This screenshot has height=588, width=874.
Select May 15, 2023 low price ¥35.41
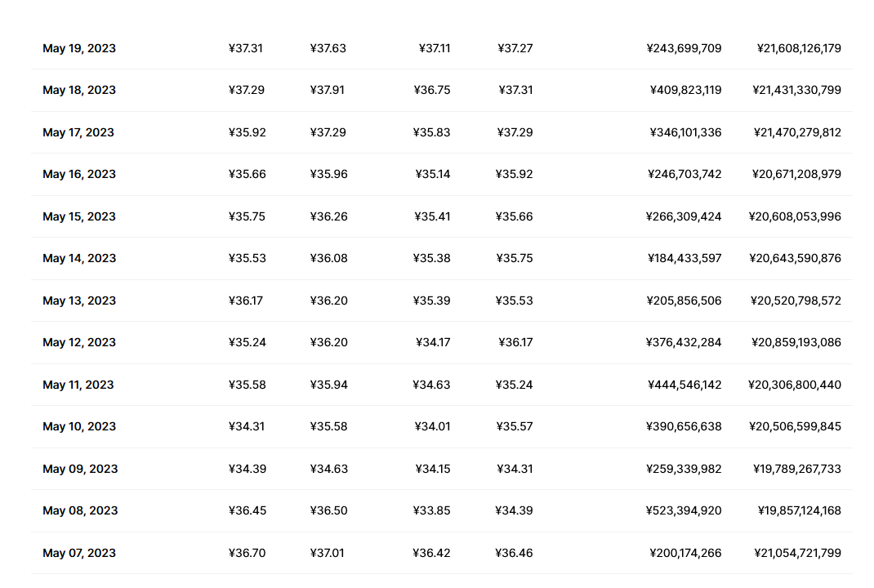(x=432, y=216)
